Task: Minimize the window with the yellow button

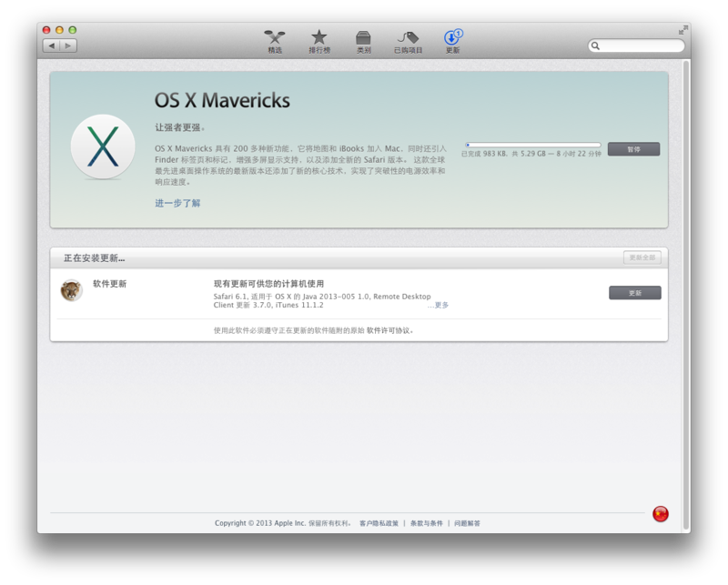Action: (59, 30)
